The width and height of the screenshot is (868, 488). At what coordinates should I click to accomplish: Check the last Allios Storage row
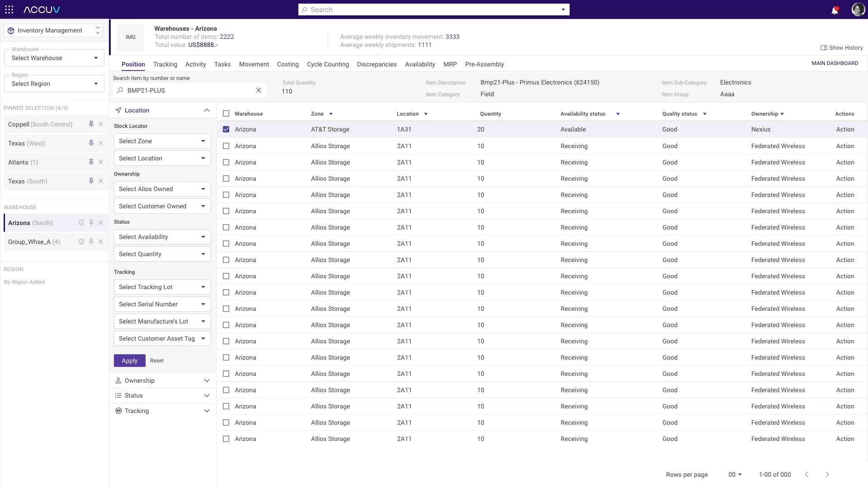[x=226, y=439]
